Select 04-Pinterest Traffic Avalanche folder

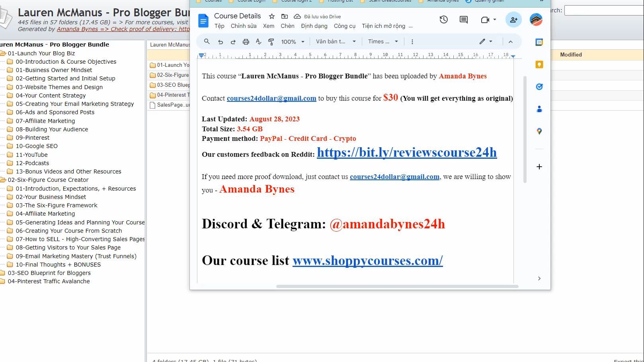click(49, 281)
